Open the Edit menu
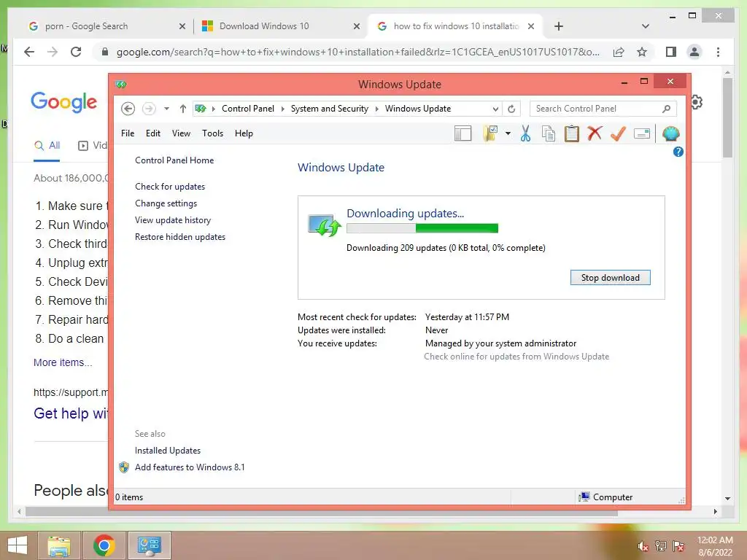The width and height of the screenshot is (747, 560). (153, 133)
